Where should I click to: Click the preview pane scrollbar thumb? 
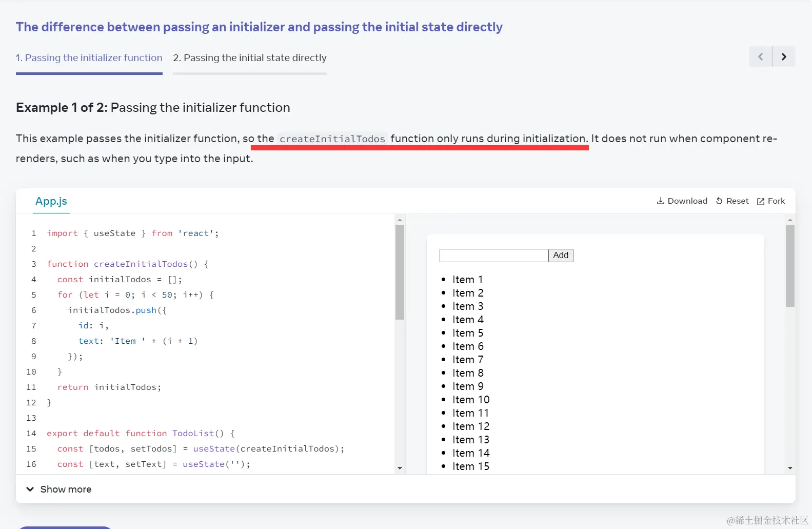pyautogui.click(x=790, y=266)
